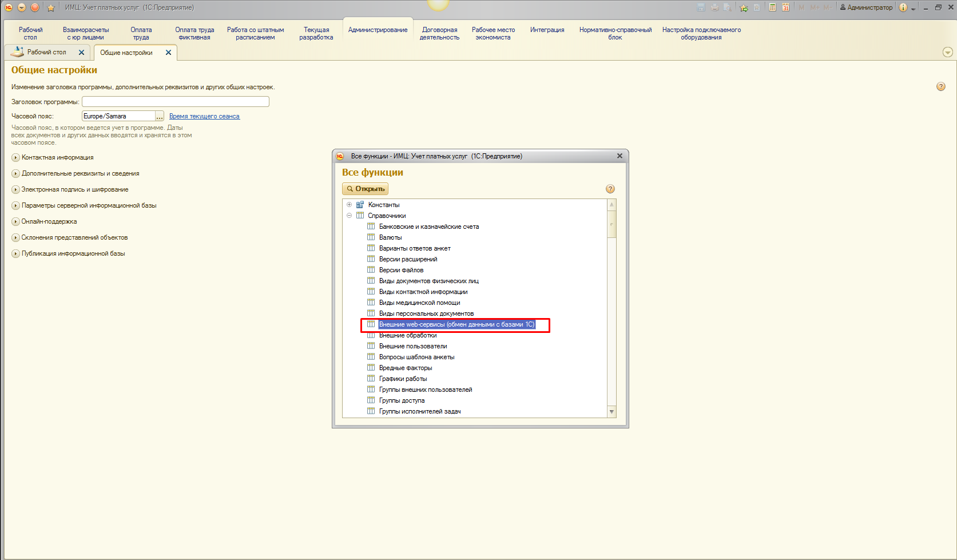957x560 pixels.
Task: Expand the Электронная подпись и шифрование section
Action: 15,189
